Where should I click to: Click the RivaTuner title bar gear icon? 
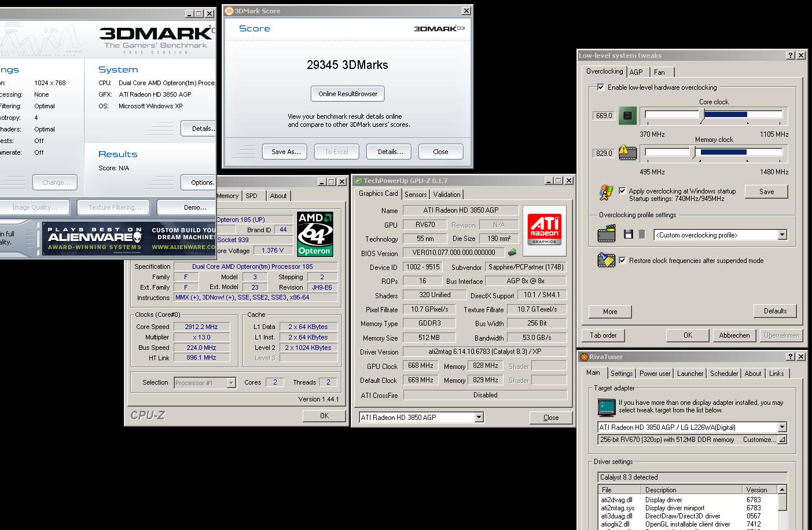585,357
